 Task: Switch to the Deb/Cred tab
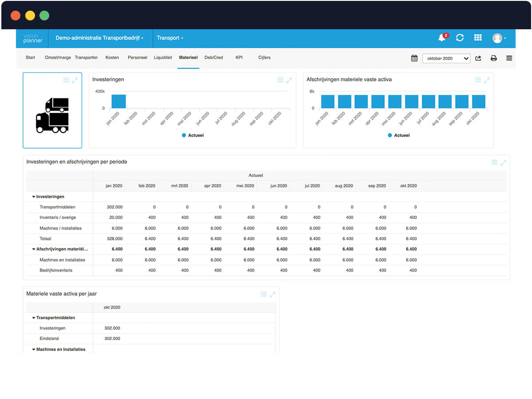click(x=214, y=58)
